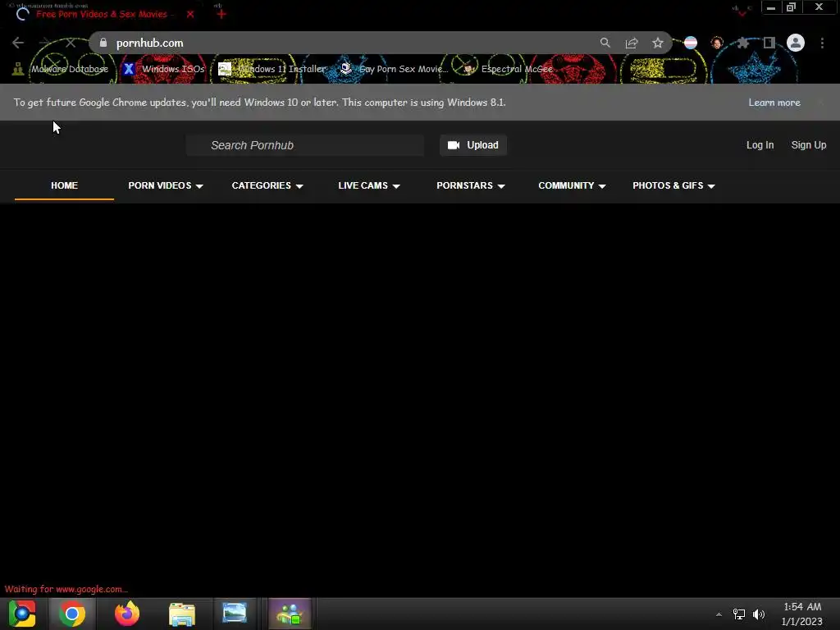Expand the LIVE CAMS dropdown menu
Image resolution: width=840 pixels, height=630 pixels.
pyautogui.click(x=369, y=185)
